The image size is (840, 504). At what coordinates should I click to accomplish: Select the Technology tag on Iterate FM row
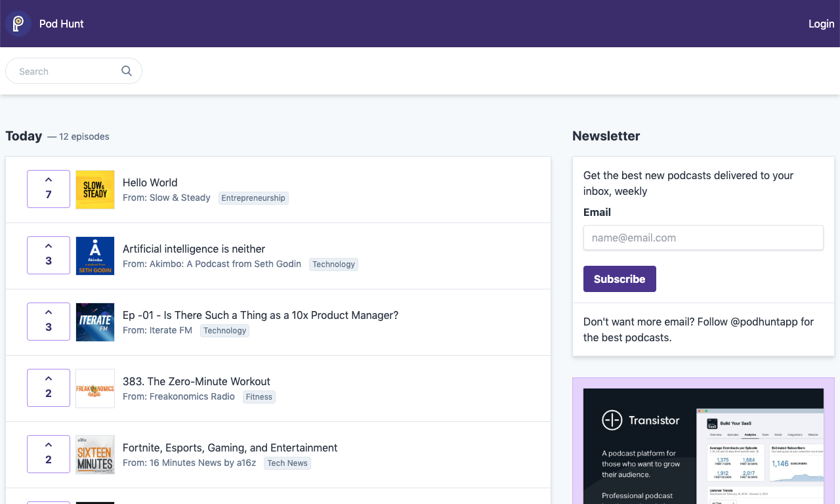[x=224, y=331]
